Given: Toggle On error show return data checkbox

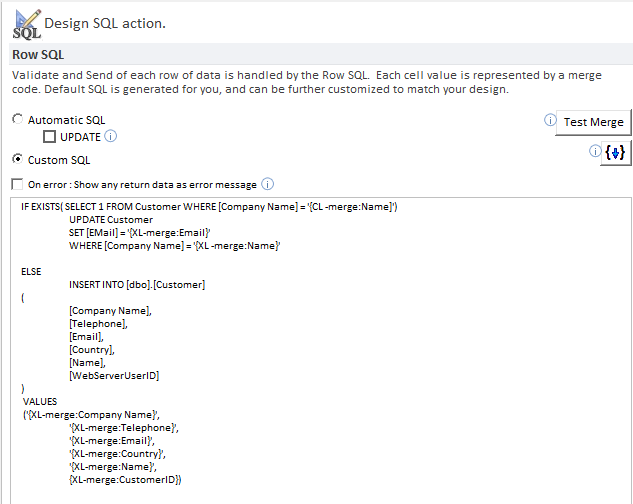Looking at the screenshot, I should [17, 184].
